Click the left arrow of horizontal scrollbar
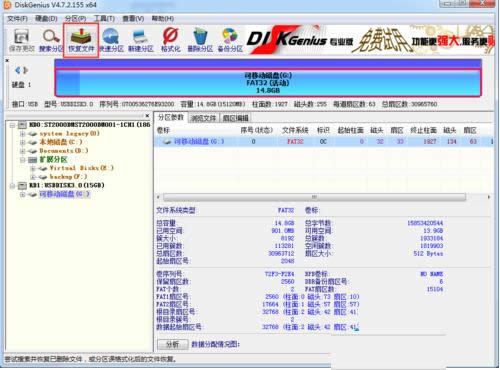Viewport: 500px width, 370px height. pos(158,197)
